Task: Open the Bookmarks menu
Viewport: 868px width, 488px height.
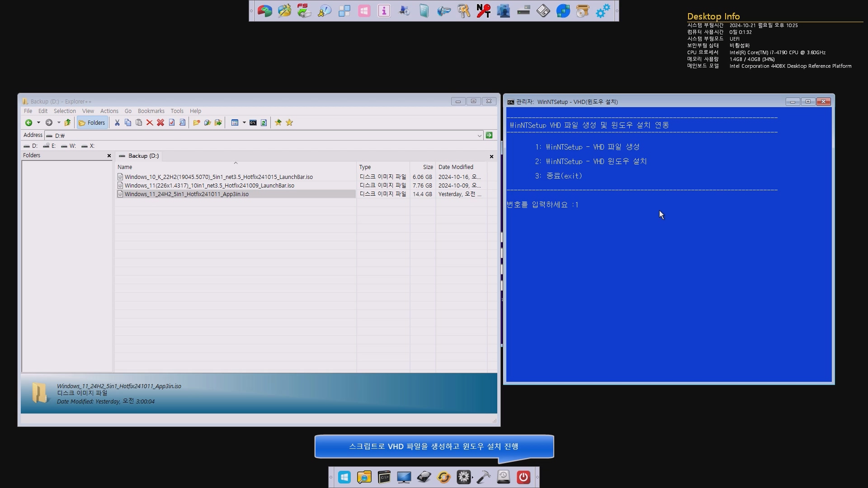Action: 151,111
